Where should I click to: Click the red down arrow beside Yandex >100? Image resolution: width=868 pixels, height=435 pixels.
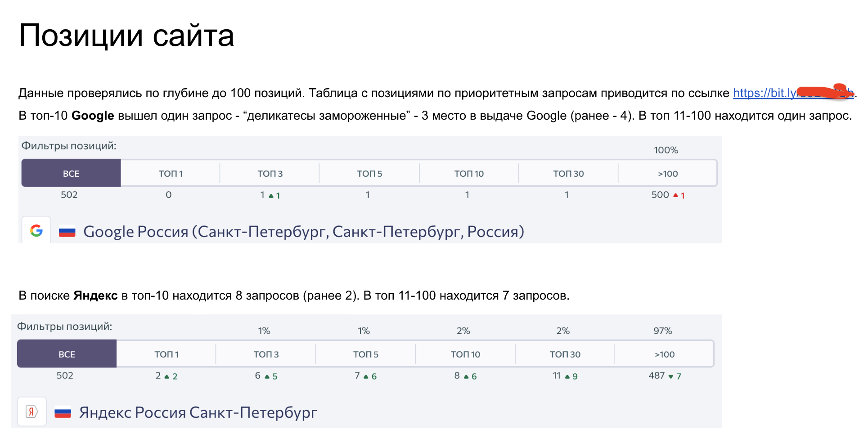pos(671,376)
